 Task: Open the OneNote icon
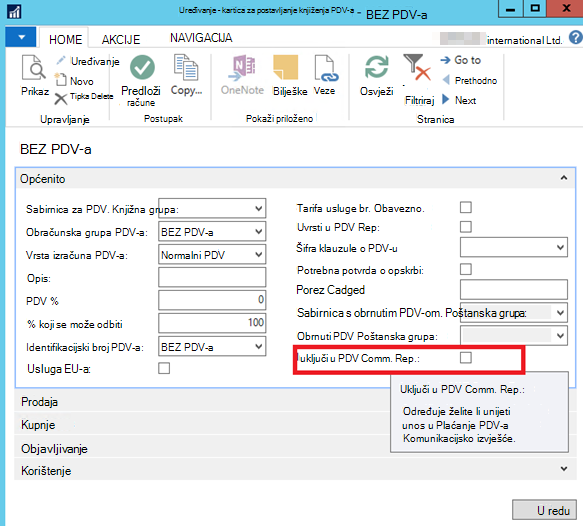pos(242,68)
